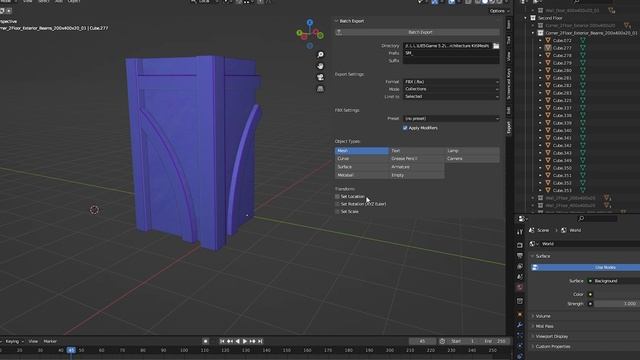
Task: Open the Limit to dropdown showing Selected
Action: tap(451, 97)
